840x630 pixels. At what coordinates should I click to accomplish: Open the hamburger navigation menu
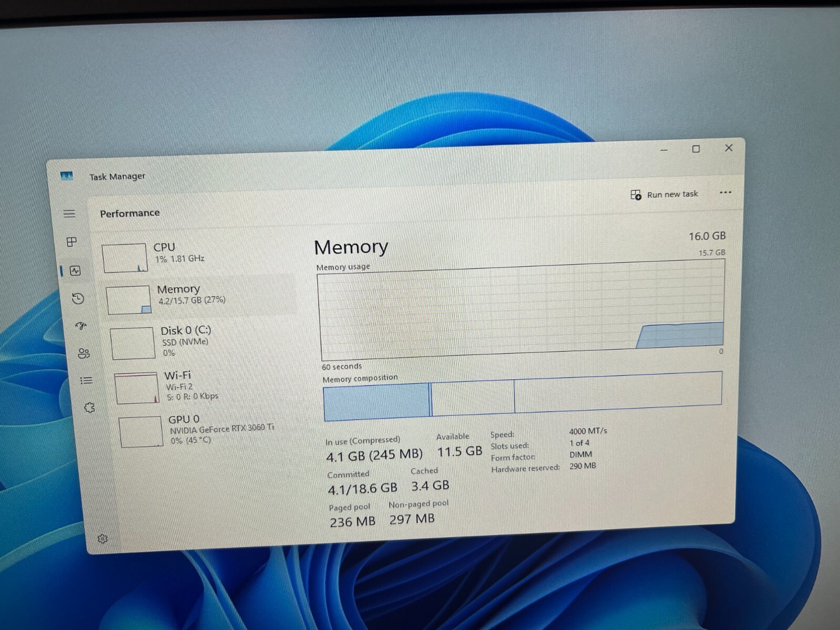click(69, 213)
